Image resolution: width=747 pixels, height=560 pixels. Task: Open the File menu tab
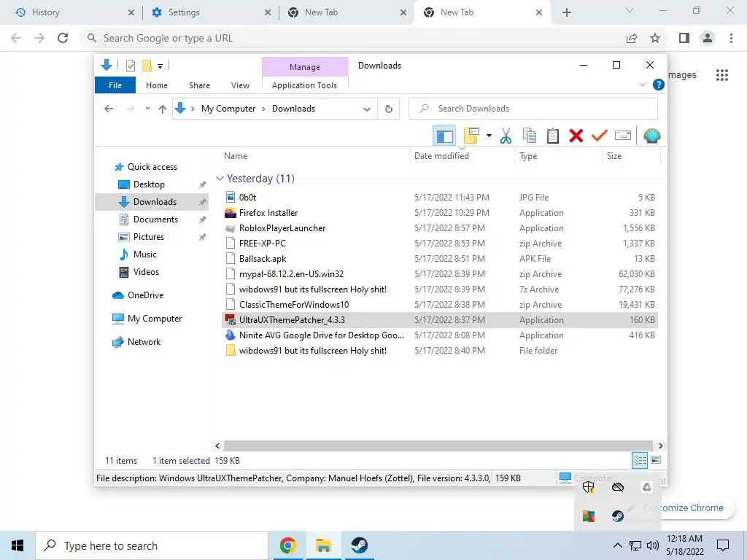coord(115,85)
